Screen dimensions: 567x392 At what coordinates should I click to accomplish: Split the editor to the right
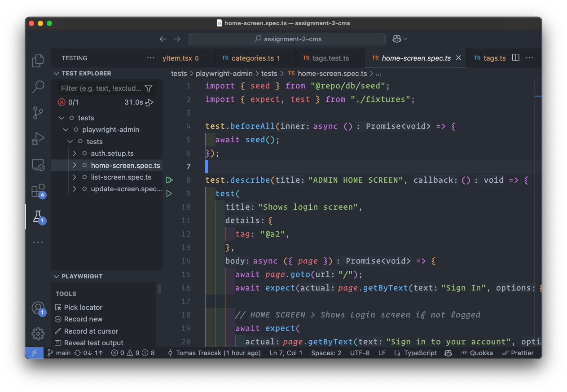pos(516,58)
